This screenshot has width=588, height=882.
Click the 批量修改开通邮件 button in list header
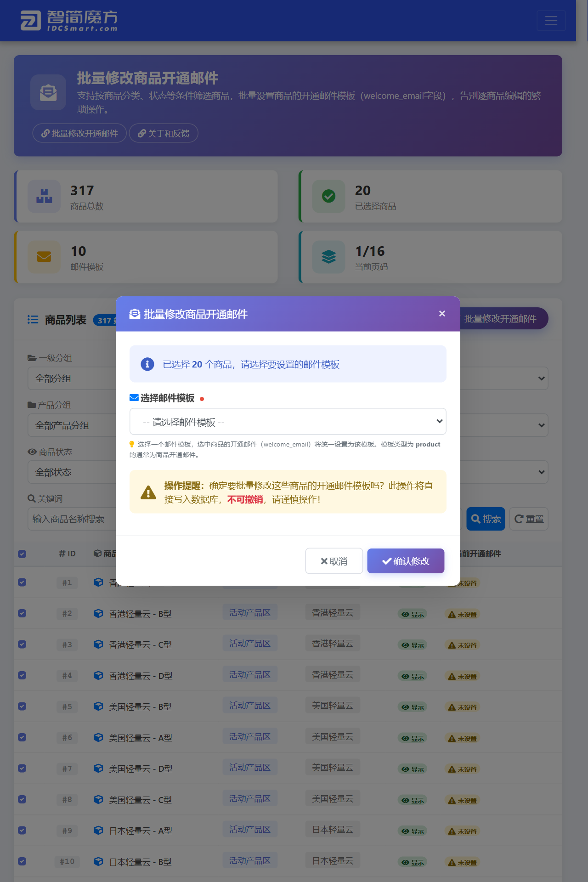[x=503, y=319]
